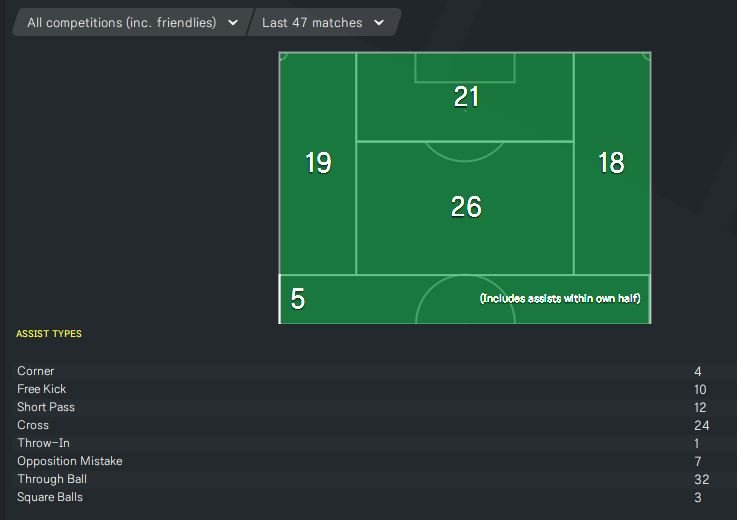
Task: Click the chevron beside All competitions
Action: (x=233, y=22)
